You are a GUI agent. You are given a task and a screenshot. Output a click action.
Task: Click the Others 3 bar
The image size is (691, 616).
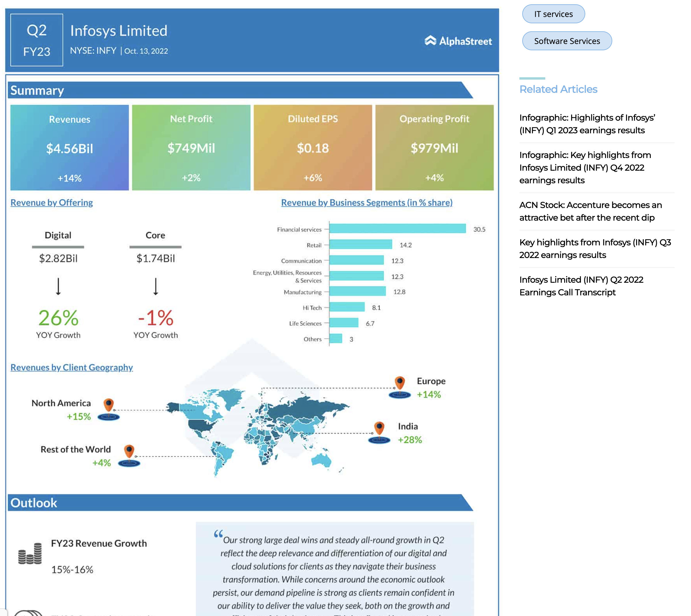coord(336,339)
